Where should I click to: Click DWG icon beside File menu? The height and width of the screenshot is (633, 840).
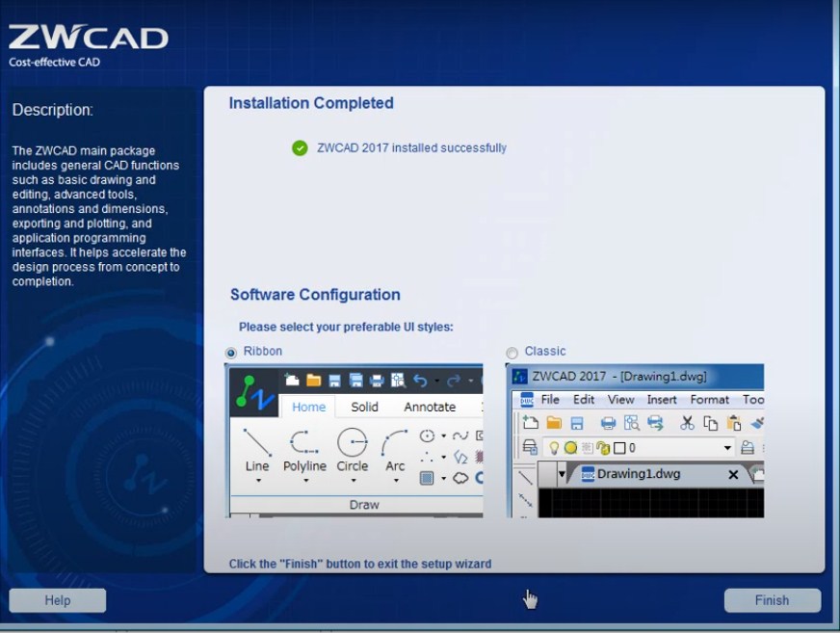point(527,400)
